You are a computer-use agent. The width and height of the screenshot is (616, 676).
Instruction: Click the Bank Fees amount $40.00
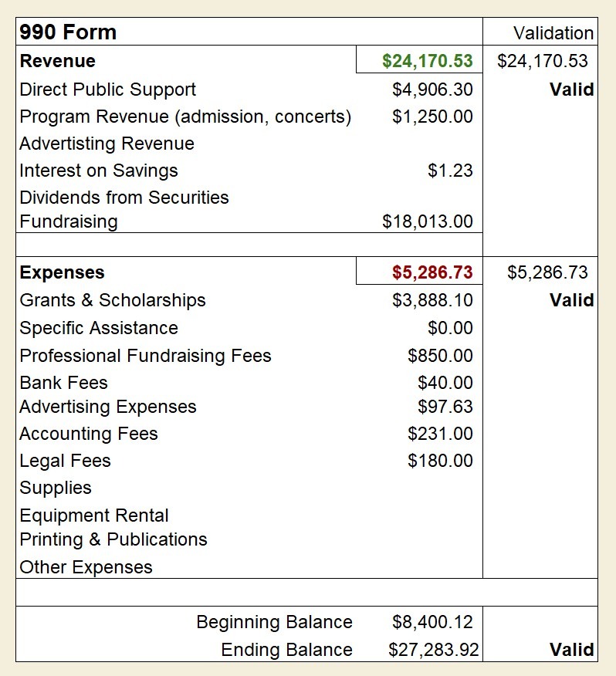tap(445, 383)
